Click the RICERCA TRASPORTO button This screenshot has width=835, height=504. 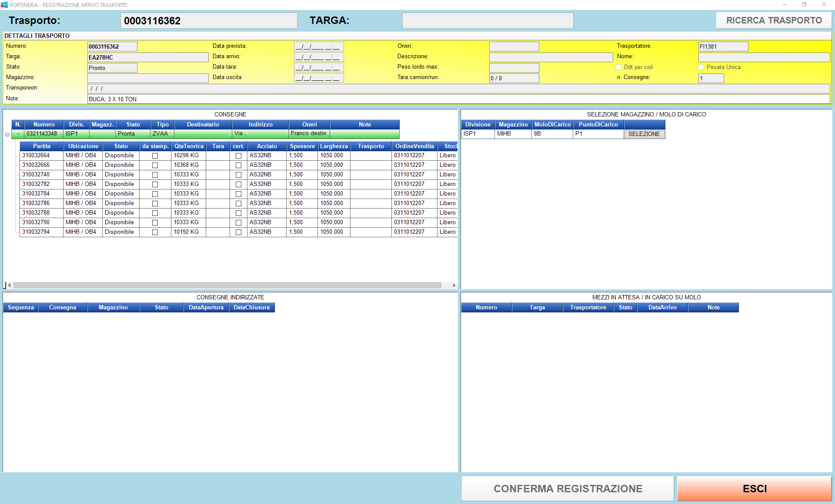click(x=774, y=20)
